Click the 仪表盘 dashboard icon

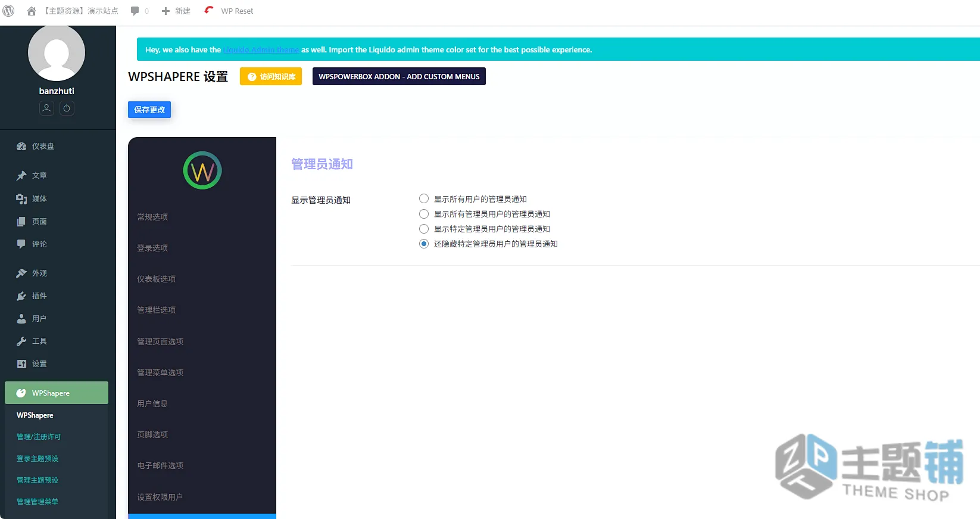point(21,147)
